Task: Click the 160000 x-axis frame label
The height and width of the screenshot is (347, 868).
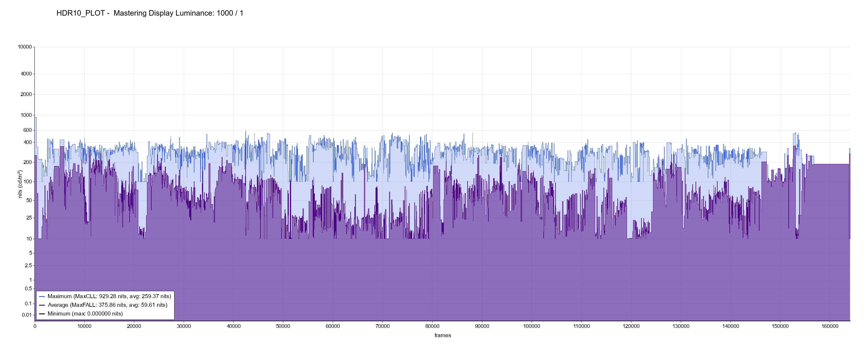Action: click(x=830, y=326)
